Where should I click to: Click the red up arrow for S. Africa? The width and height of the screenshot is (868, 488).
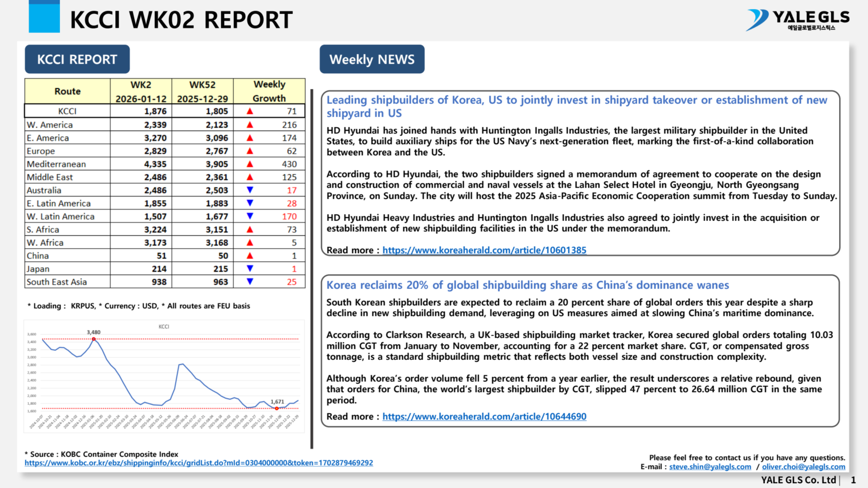point(249,229)
